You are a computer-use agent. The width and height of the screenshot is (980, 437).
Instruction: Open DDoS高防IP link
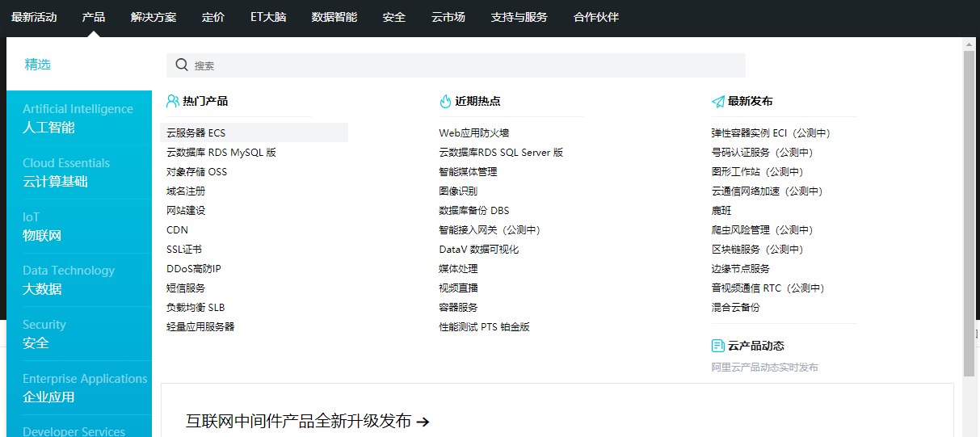194,268
